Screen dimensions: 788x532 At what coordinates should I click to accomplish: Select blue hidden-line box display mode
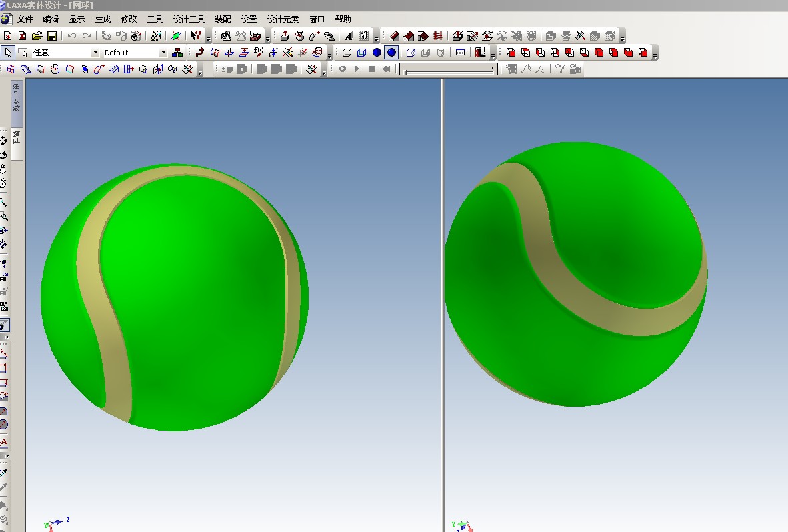click(x=361, y=52)
